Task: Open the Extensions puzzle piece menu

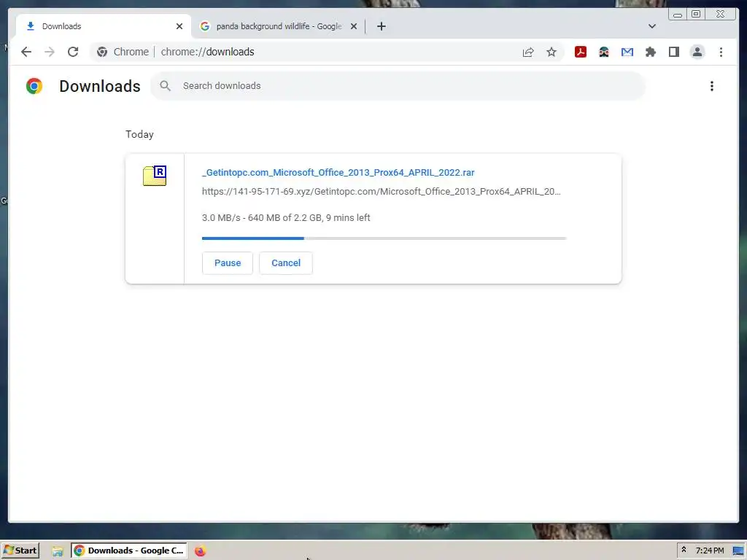Action: 650,52
